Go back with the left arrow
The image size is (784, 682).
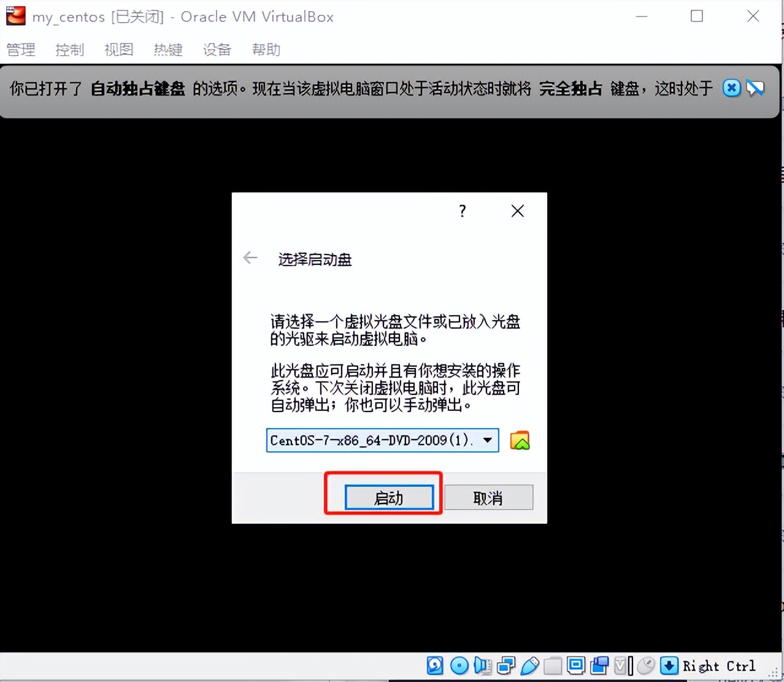(x=250, y=258)
